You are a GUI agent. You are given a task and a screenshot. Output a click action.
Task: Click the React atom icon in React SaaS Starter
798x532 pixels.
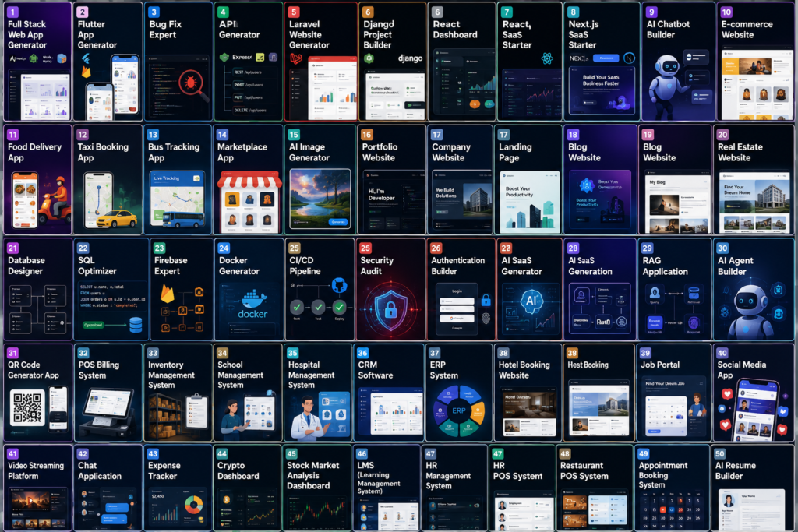547,58
